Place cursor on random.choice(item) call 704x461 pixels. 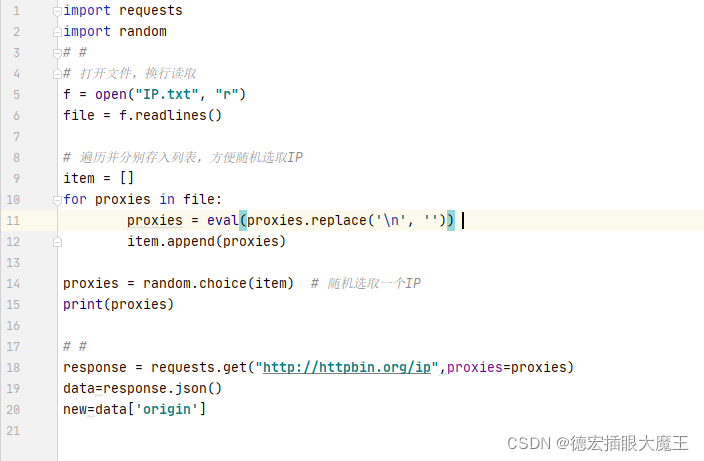click(218, 284)
